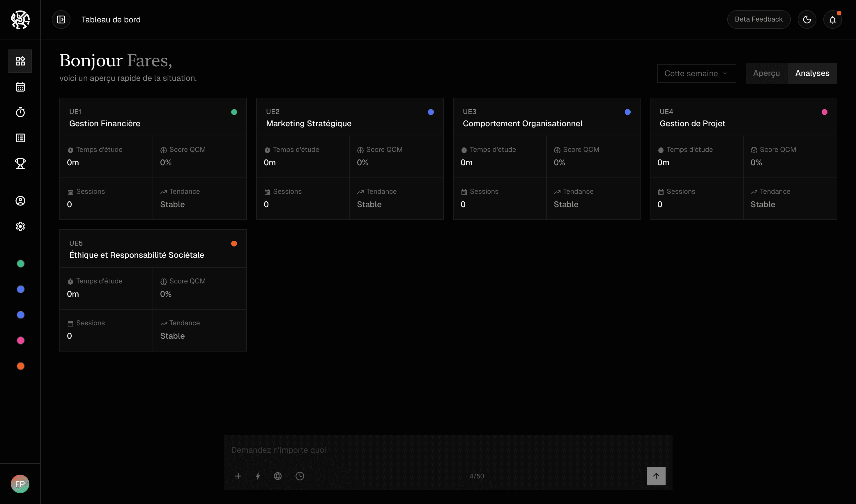This screenshot has width=856, height=504.
Task: Click the send arrow button
Action: point(656,476)
